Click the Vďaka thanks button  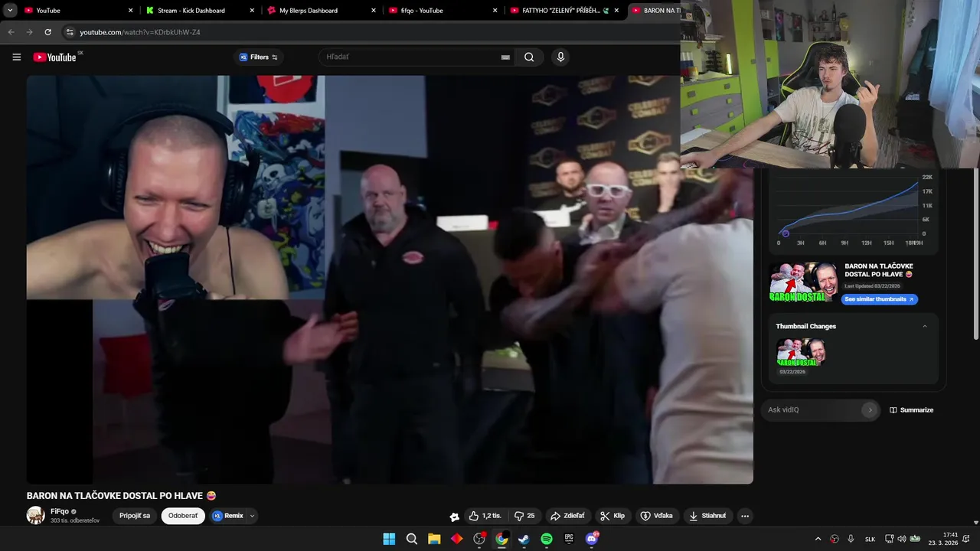(x=656, y=516)
